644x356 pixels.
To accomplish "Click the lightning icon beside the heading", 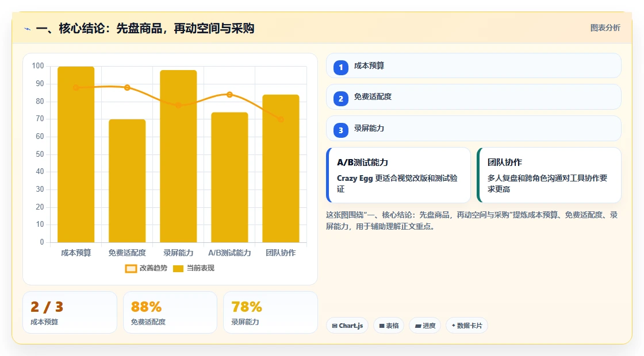I will click(x=28, y=29).
